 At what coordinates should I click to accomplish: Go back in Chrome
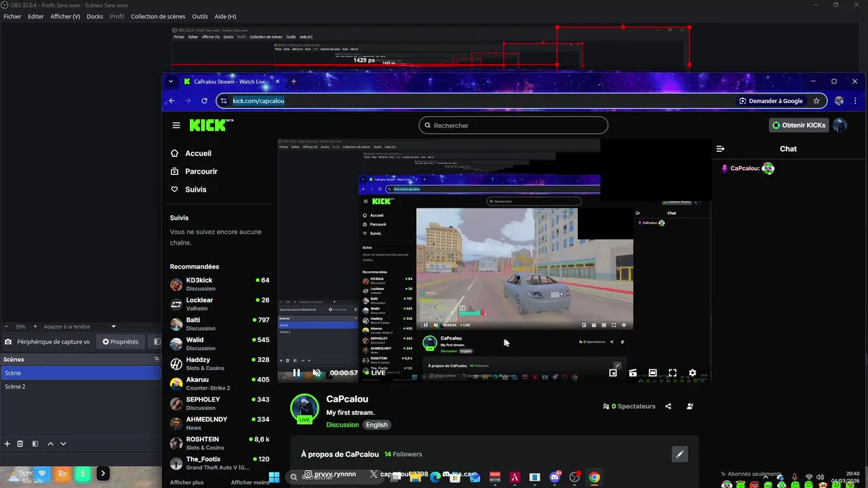click(x=172, y=101)
